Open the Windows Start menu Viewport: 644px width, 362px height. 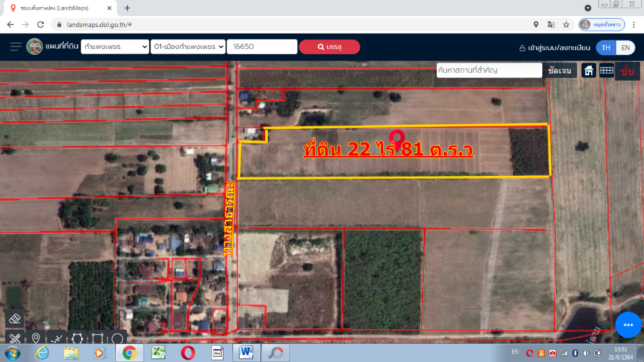point(13,353)
